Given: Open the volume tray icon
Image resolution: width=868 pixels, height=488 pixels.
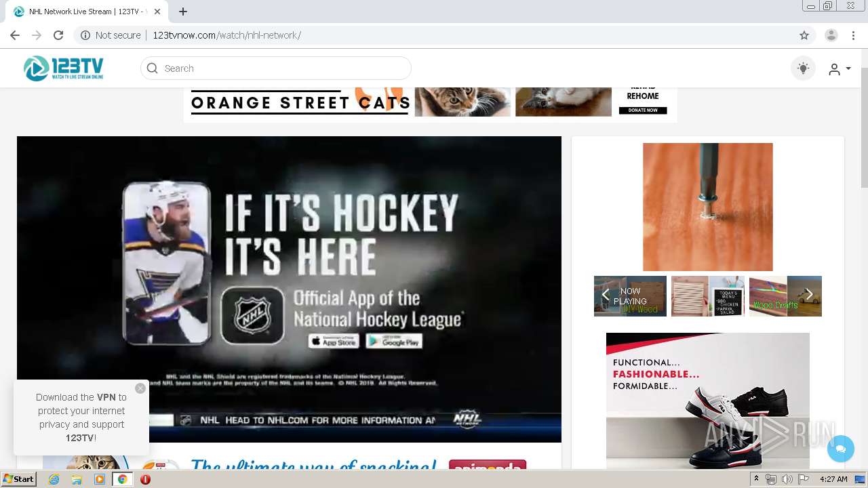Looking at the screenshot, I should click(787, 479).
